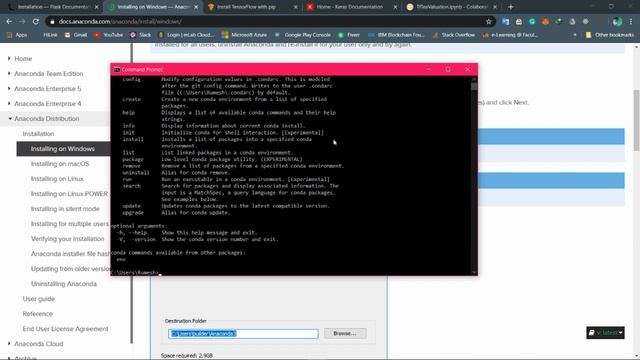Viewport: 640px width, 360px height.
Task: Open the Gmail bookmark
Action: (x=76, y=35)
